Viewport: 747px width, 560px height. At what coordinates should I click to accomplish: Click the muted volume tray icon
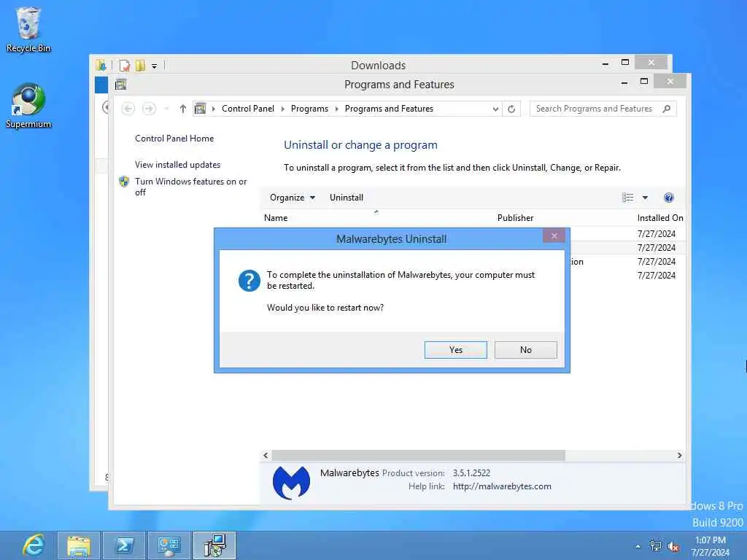673,547
